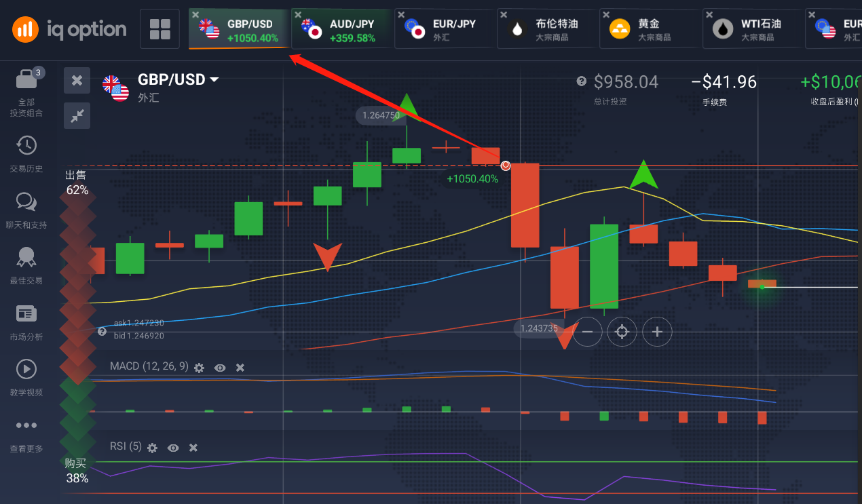The image size is (862, 504).
Task: Open the portfolio briefcase icon
Action: [x=26, y=79]
